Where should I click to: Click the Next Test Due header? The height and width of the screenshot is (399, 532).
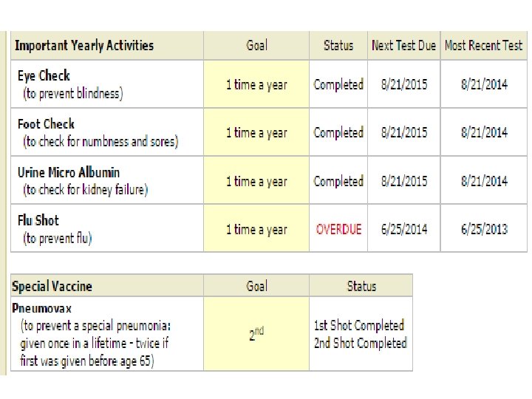(x=403, y=46)
